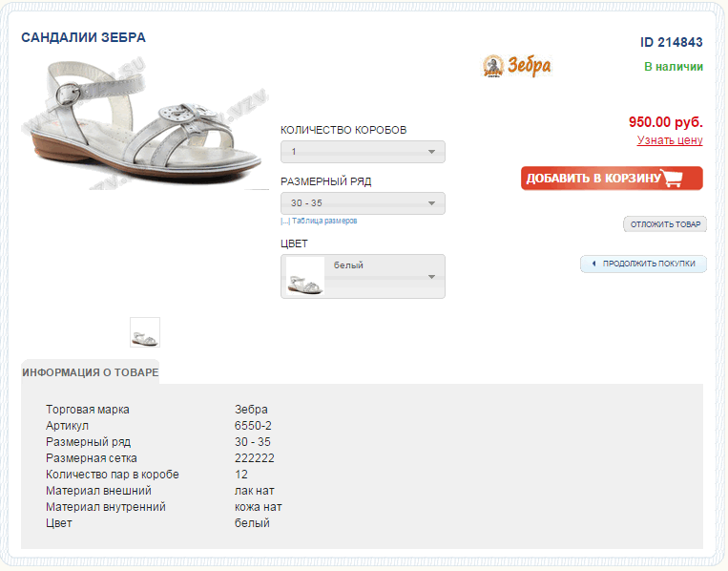Image resolution: width=728 pixels, height=571 pixels.
Task: Open the Таблица размеров link
Action: [324, 221]
